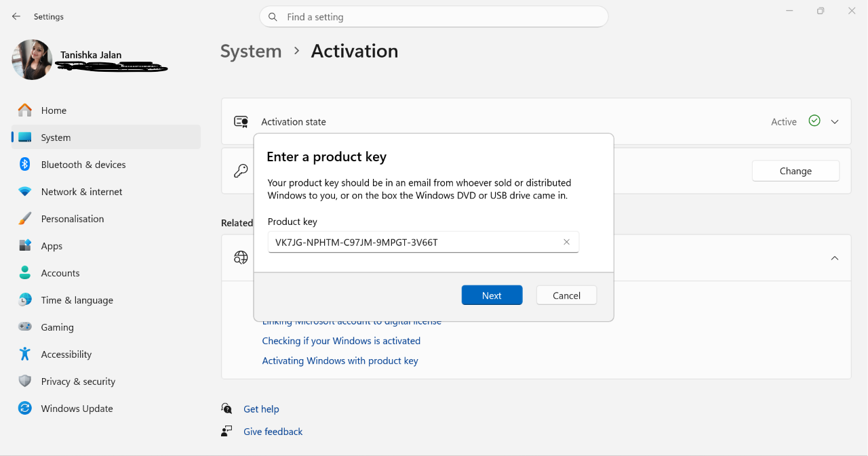Click the green Active checkmark icon

coord(814,121)
